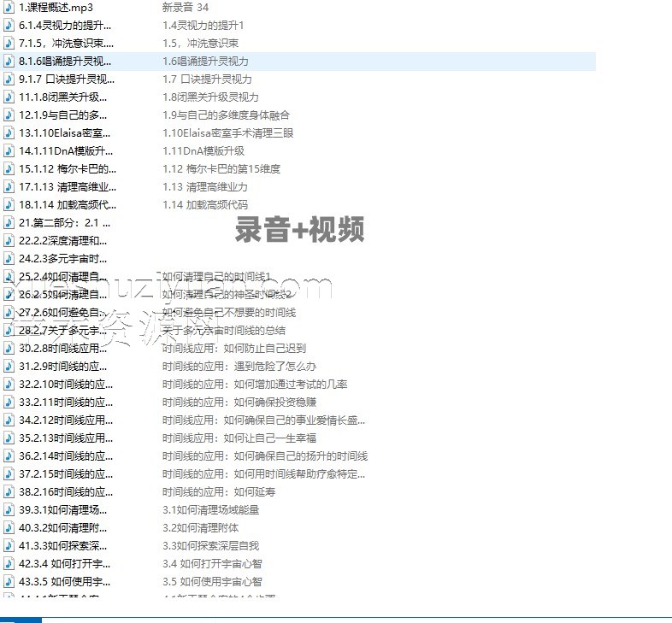Click the audio icon beside 11.1.8闭黑关升级
This screenshot has width=672, height=623.
pos(9,97)
